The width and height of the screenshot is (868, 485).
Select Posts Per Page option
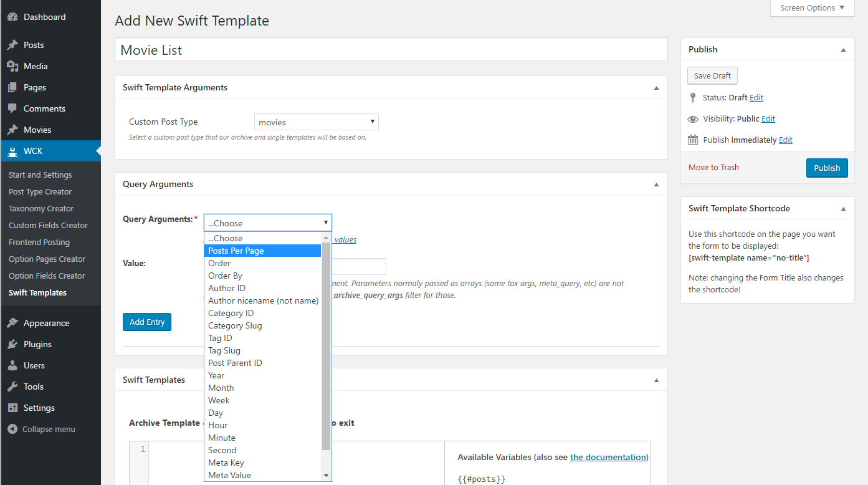click(x=262, y=251)
